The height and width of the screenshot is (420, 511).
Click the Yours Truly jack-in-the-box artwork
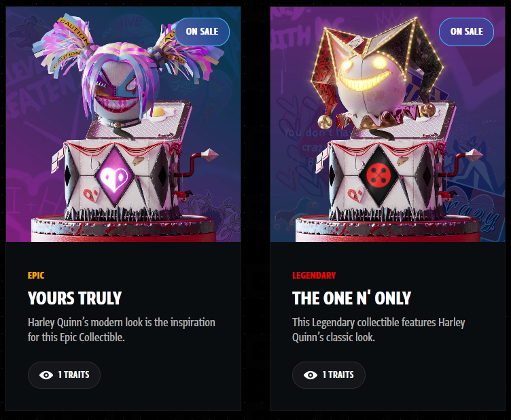coord(123,124)
